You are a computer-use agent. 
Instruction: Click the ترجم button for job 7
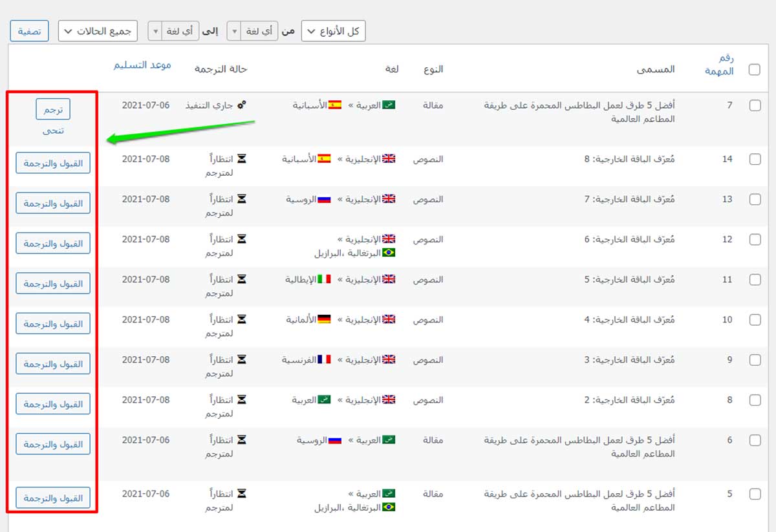point(52,109)
